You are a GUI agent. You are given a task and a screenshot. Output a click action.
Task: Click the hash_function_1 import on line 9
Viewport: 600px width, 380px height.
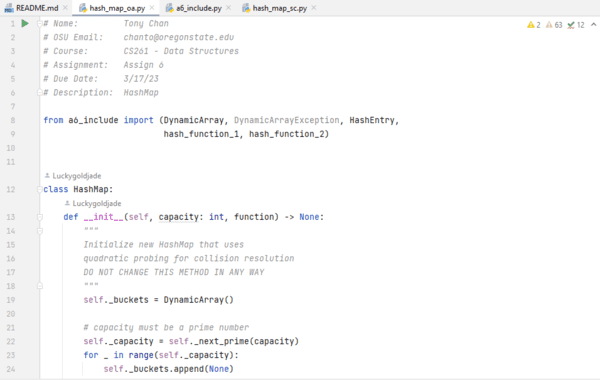coord(201,134)
